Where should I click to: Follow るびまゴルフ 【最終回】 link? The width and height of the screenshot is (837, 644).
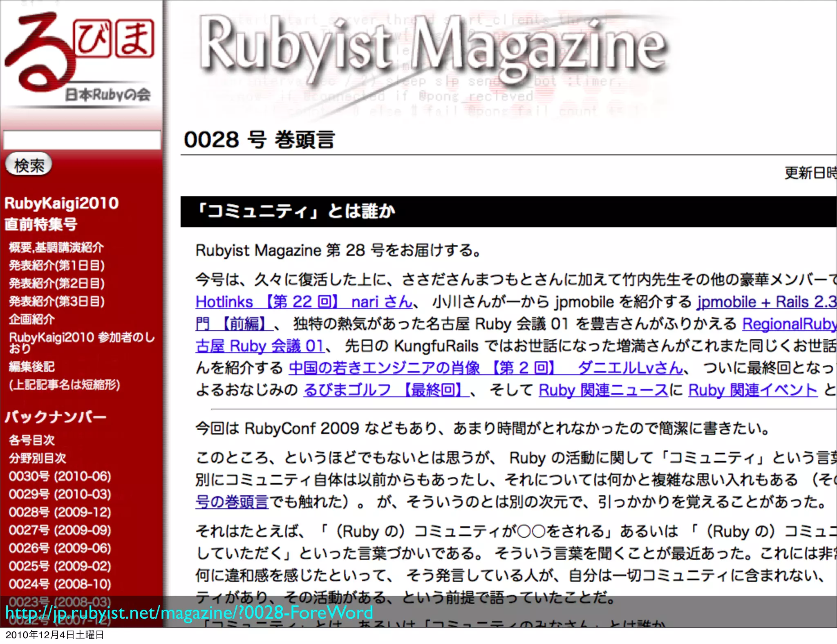[x=386, y=390]
